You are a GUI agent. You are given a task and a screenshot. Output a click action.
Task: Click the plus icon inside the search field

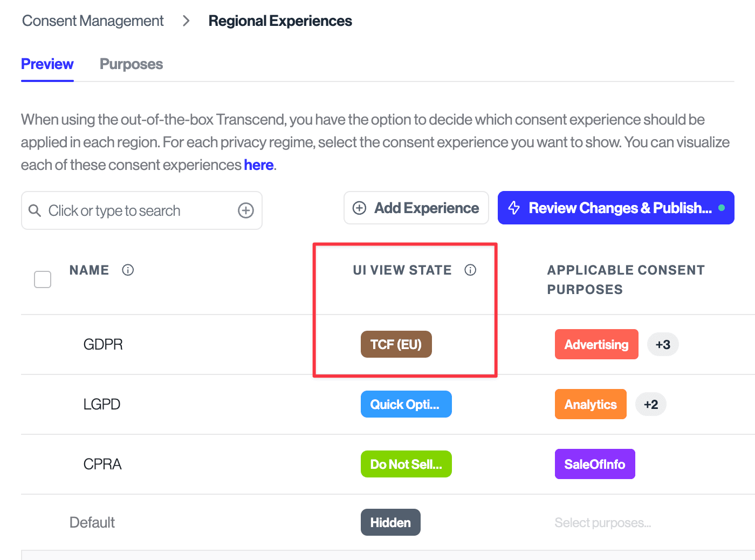tap(246, 210)
